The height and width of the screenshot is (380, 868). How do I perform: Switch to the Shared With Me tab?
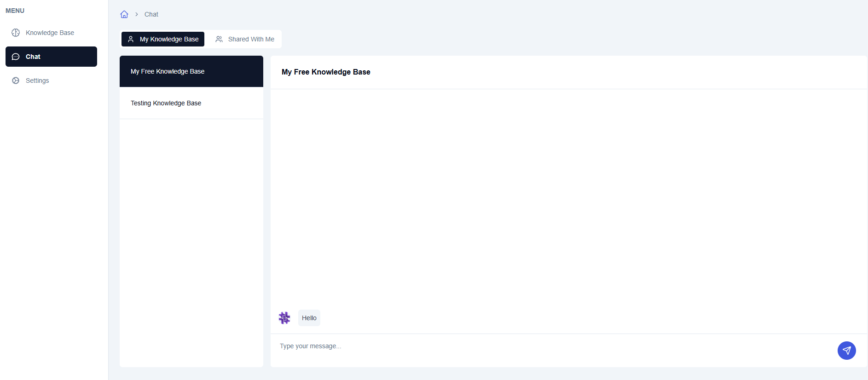pyautogui.click(x=251, y=39)
